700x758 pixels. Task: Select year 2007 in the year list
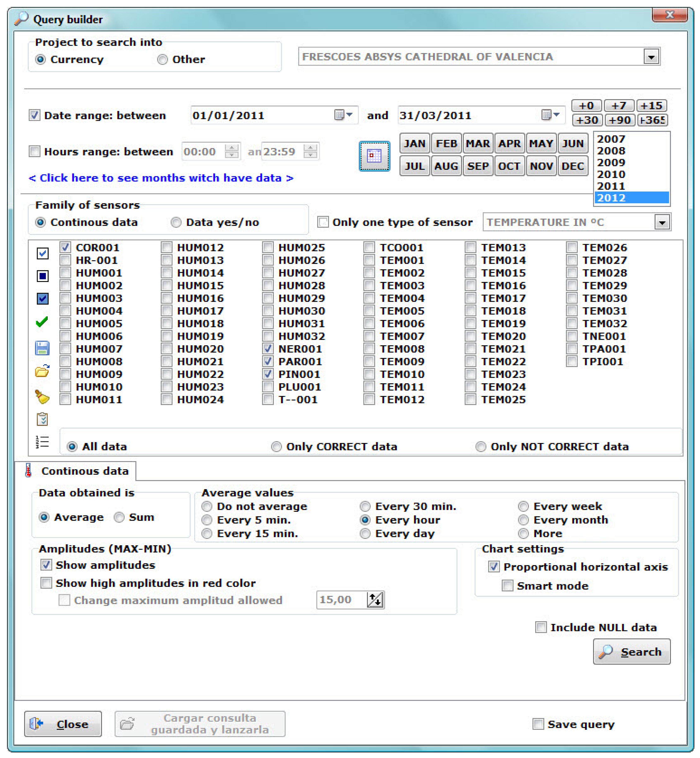coord(631,139)
